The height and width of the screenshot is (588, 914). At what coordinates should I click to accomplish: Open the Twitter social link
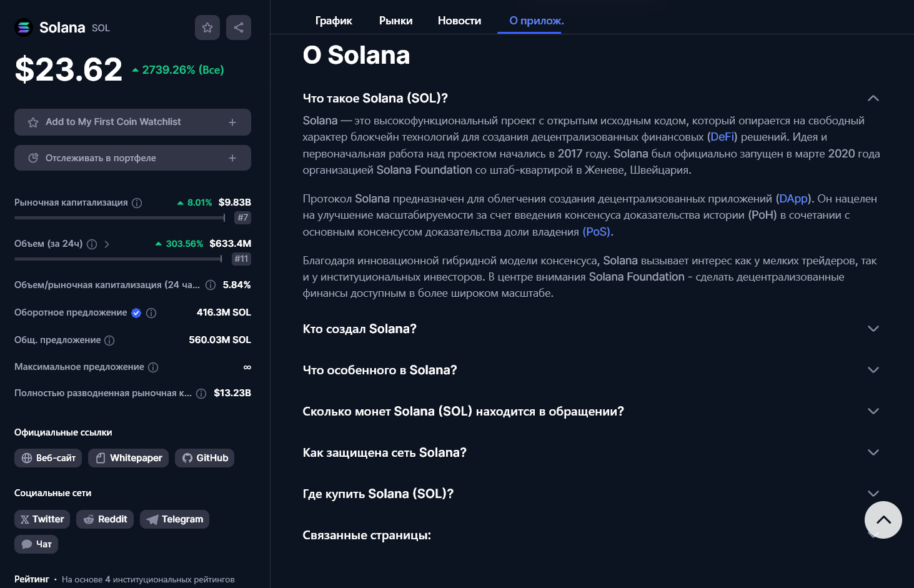pos(42,519)
